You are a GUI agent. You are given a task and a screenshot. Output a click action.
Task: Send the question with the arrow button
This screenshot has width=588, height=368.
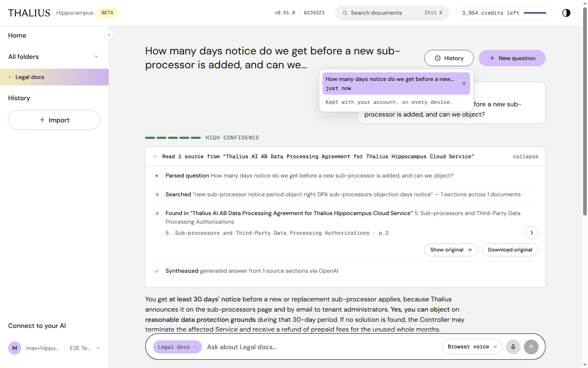[x=531, y=347]
